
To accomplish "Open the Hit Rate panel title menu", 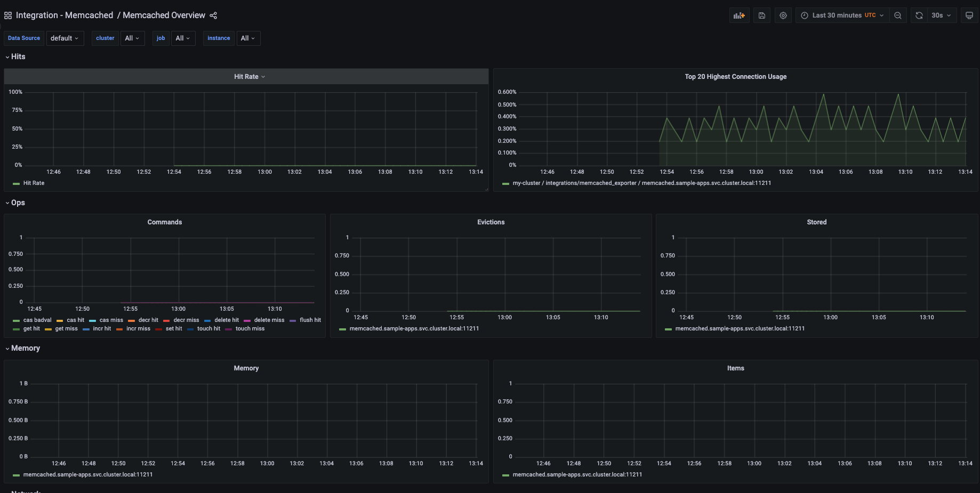I will pos(249,76).
